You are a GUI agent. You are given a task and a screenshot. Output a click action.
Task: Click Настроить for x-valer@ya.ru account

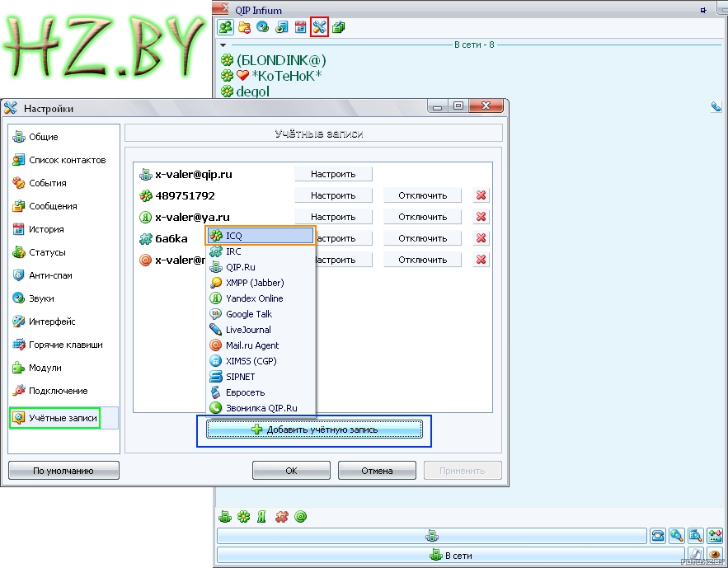tap(333, 217)
